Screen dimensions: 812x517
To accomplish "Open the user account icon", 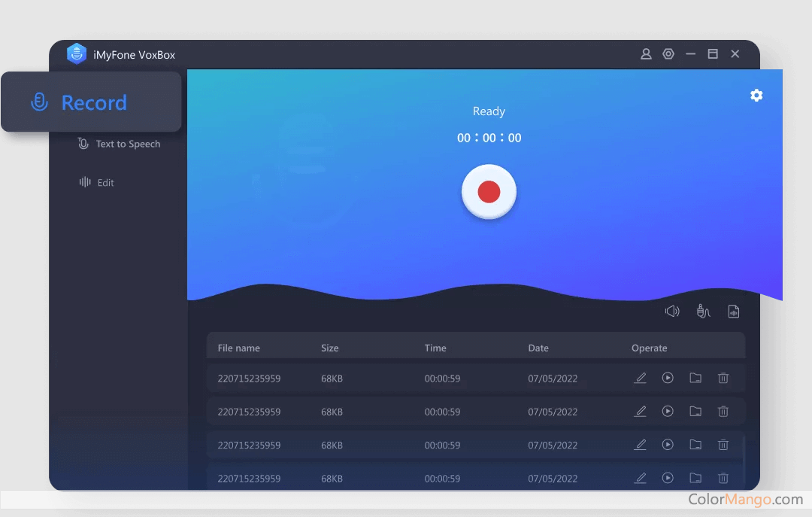I will coord(646,54).
